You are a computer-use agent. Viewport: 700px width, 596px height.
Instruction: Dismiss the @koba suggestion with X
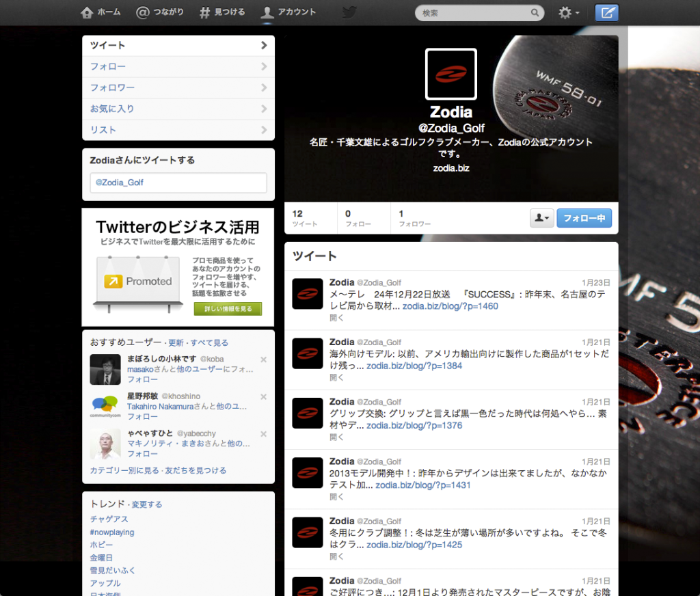[263, 360]
